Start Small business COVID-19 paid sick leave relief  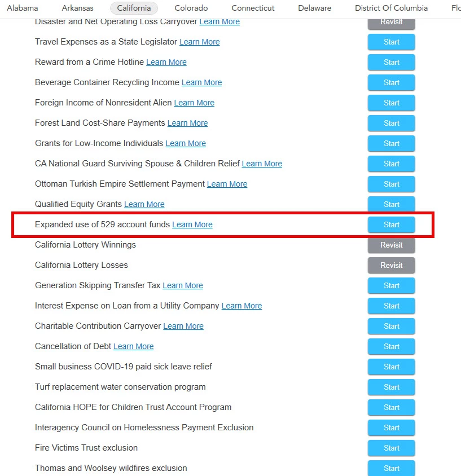[391, 367]
